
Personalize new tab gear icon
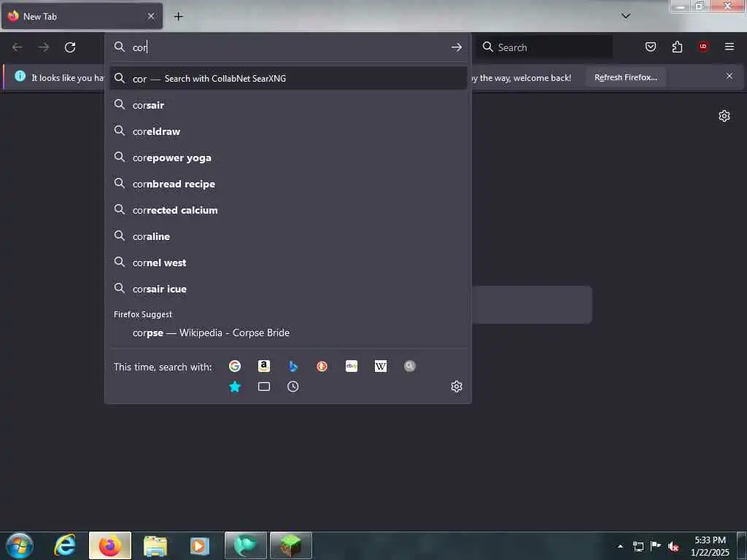click(x=724, y=116)
